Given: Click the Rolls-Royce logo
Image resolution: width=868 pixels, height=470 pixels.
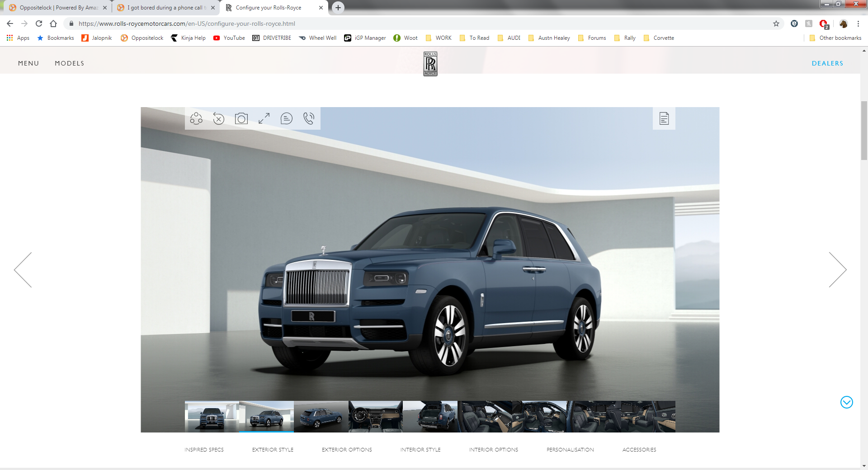Looking at the screenshot, I should (x=430, y=64).
